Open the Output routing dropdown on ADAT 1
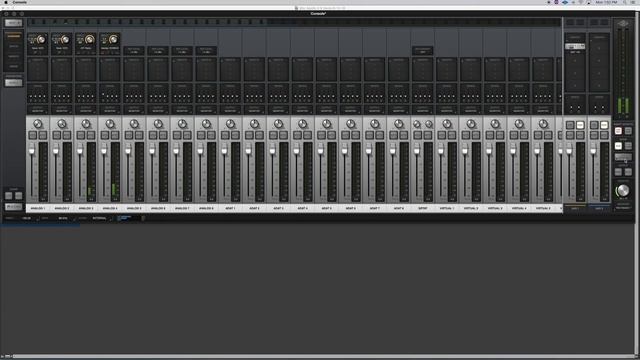 [230, 109]
